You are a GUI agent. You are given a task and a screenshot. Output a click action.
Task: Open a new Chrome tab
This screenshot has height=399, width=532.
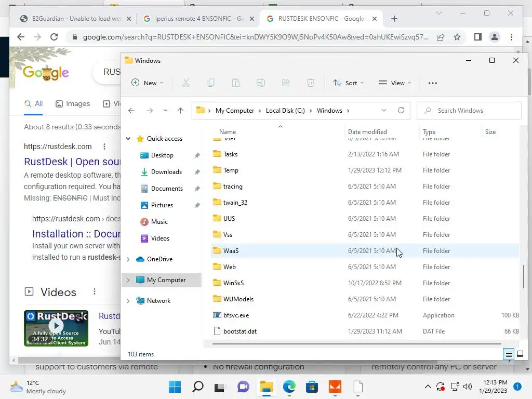pyautogui.click(x=394, y=19)
